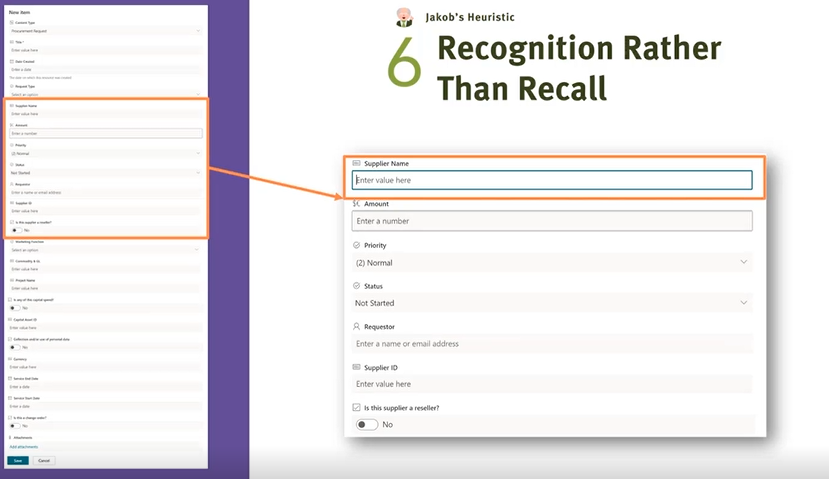The height and width of the screenshot is (479, 829).
Task: Focus the Currency input field in small form
Action: (105, 367)
